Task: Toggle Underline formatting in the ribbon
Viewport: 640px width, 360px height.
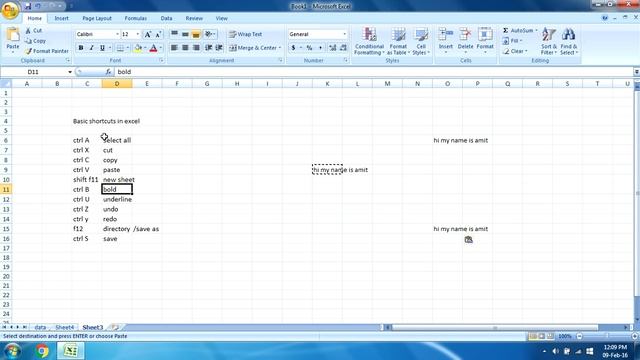Action: 102,48
